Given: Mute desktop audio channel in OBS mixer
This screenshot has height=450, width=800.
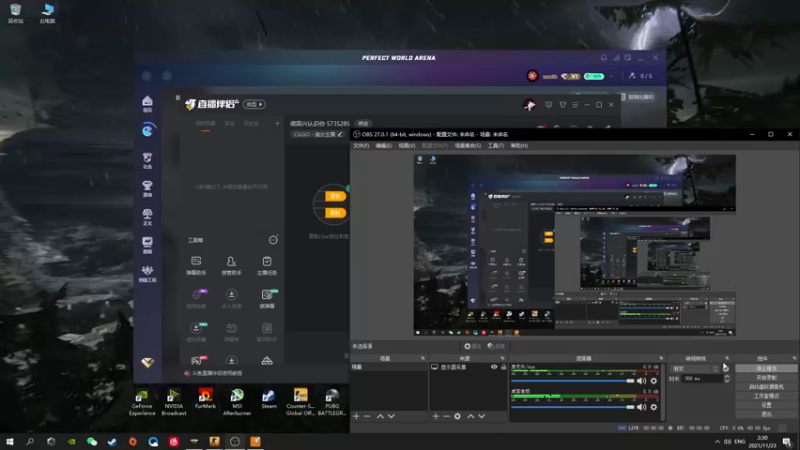Looking at the screenshot, I should [641, 407].
